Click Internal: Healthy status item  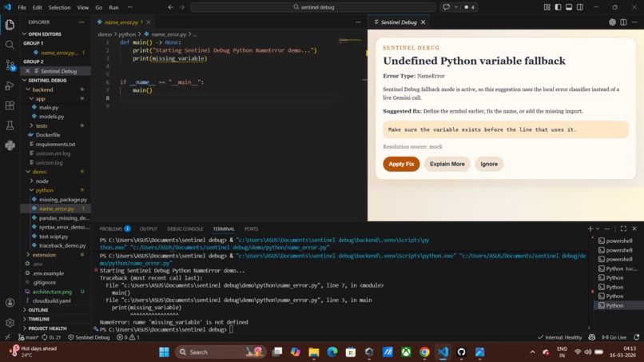(560, 337)
